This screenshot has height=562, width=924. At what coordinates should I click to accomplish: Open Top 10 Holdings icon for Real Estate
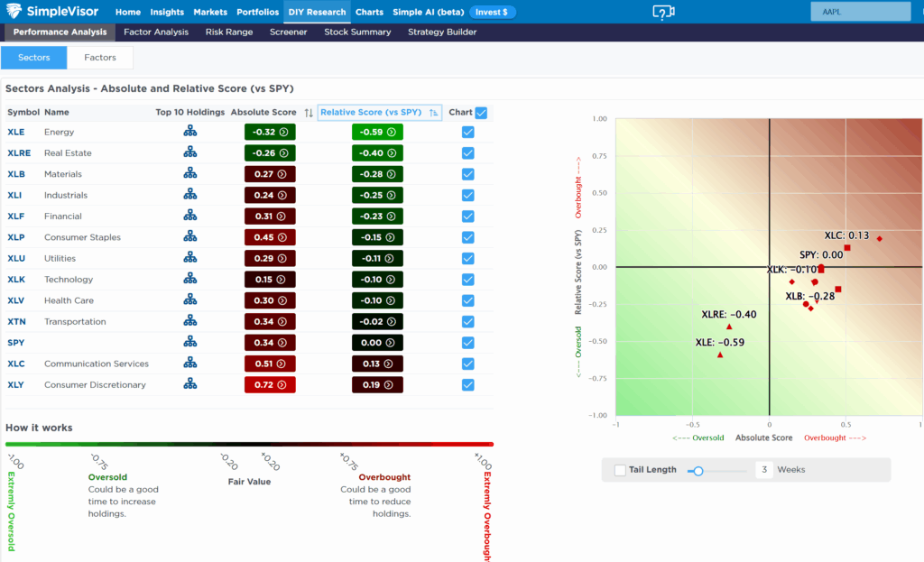coord(189,152)
